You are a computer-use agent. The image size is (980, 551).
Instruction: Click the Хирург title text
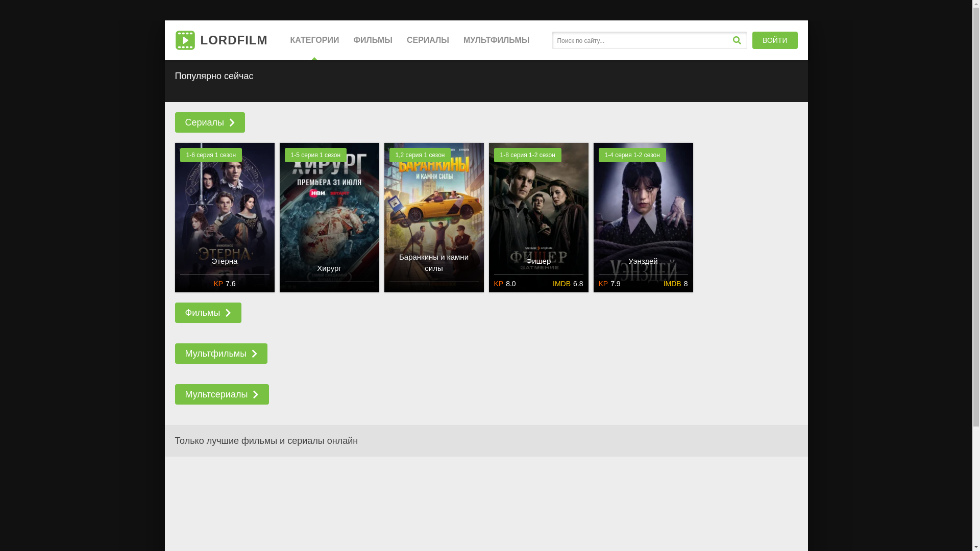(x=329, y=268)
